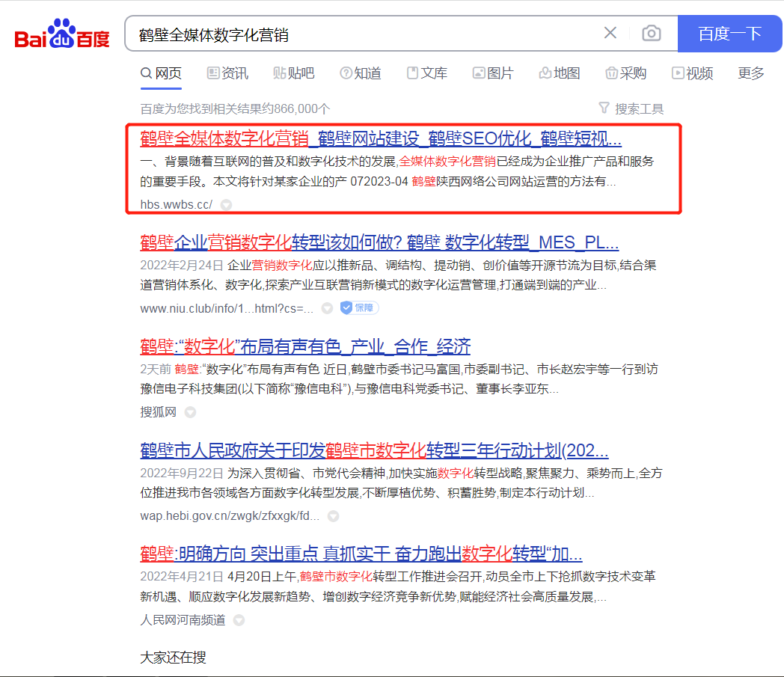Open 搜索工具 filter options
Viewport: 784px width, 677px height.
(x=631, y=108)
